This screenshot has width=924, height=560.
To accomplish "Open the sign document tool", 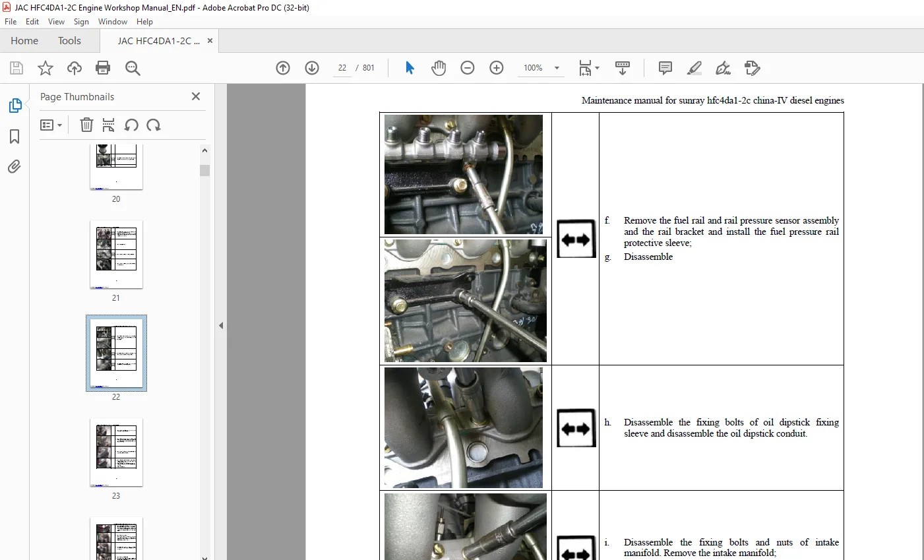I will pyautogui.click(x=724, y=68).
